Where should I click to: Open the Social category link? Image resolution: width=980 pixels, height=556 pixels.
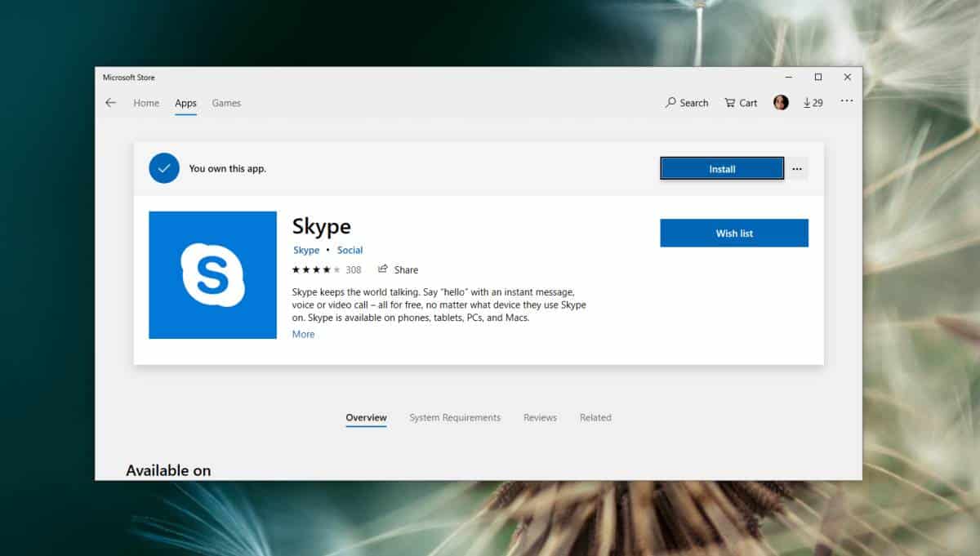[x=350, y=250]
